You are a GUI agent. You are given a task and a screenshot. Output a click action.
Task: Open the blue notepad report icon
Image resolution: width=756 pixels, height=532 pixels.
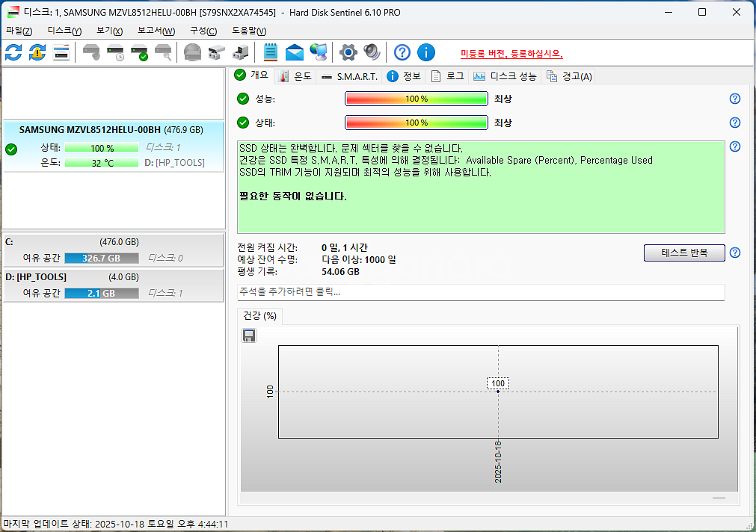click(x=271, y=52)
